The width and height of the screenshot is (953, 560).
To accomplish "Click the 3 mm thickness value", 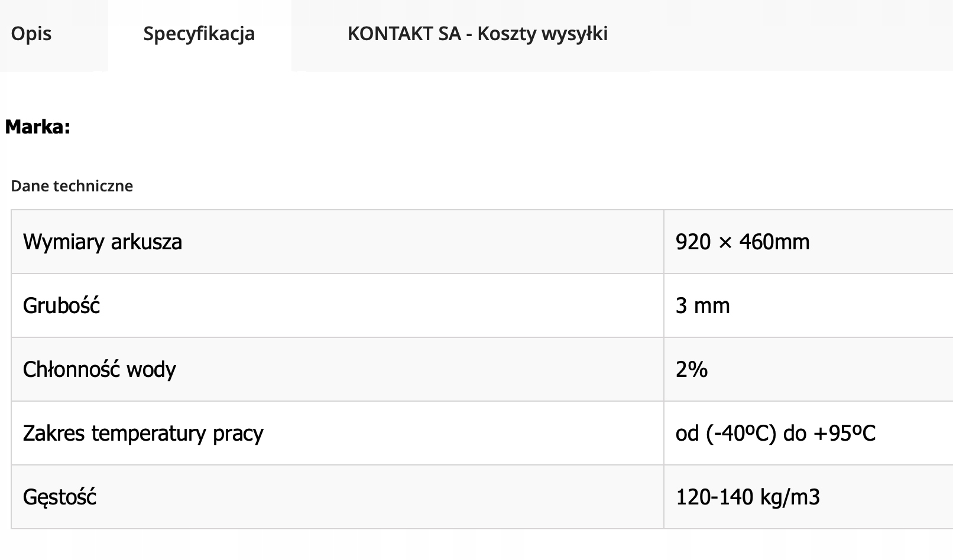I will pos(702,306).
